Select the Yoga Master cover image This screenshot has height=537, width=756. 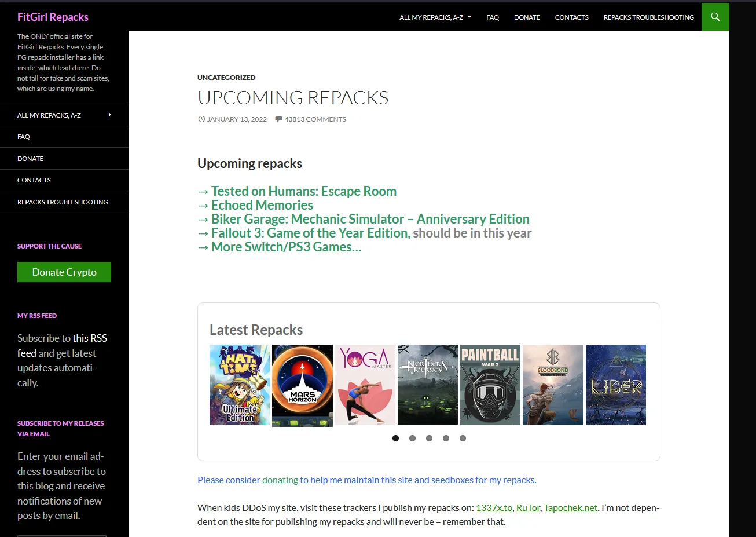(365, 385)
